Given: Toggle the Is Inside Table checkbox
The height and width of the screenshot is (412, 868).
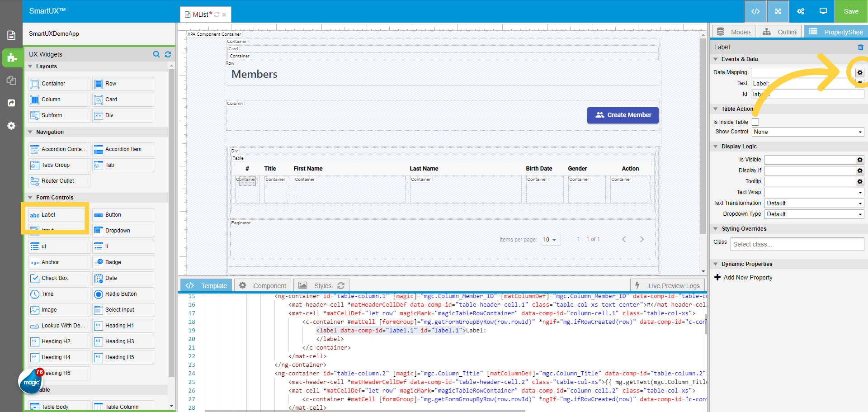Looking at the screenshot, I should tap(755, 122).
